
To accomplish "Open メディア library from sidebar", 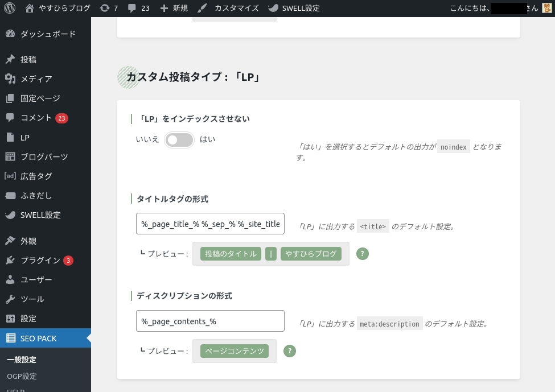I will tap(36, 79).
